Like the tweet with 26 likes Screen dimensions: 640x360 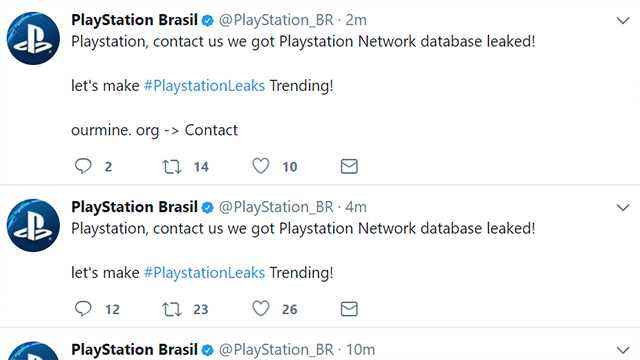click(261, 308)
